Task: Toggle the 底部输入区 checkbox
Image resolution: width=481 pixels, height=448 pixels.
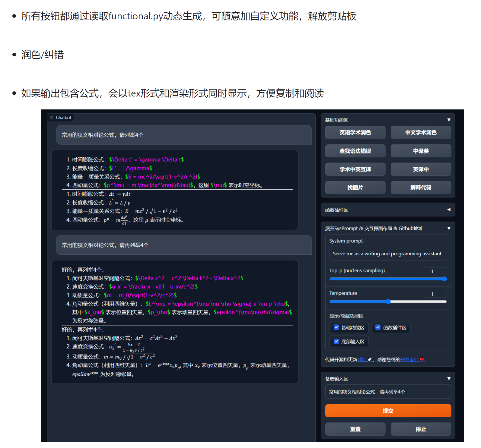Action: [x=336, y=342]
